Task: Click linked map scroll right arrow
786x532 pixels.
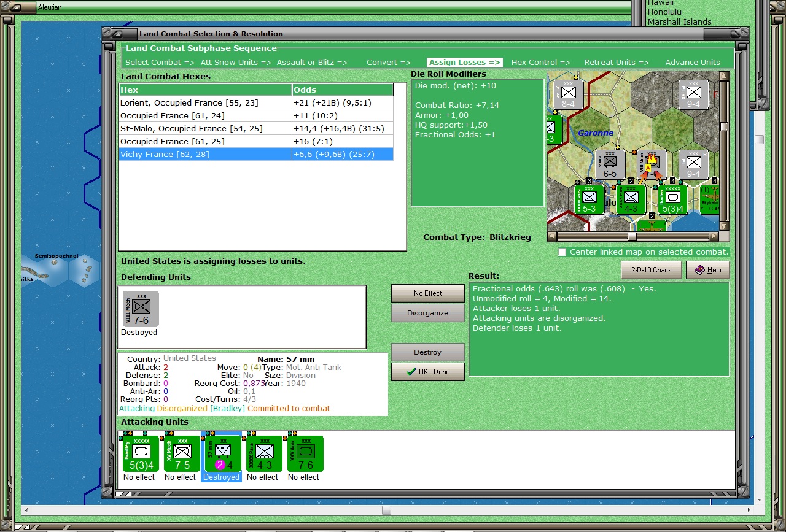Action: click(714, 236)
